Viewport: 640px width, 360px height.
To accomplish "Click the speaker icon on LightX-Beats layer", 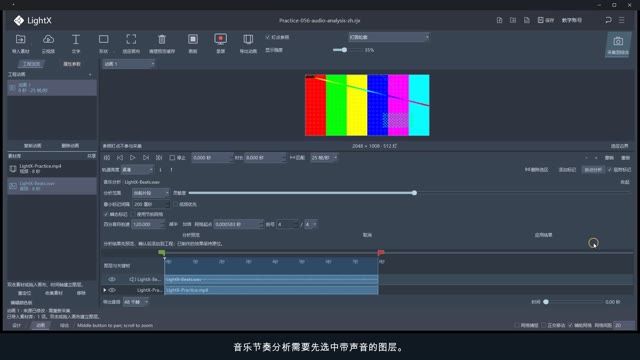I will [x=132, y=279].
